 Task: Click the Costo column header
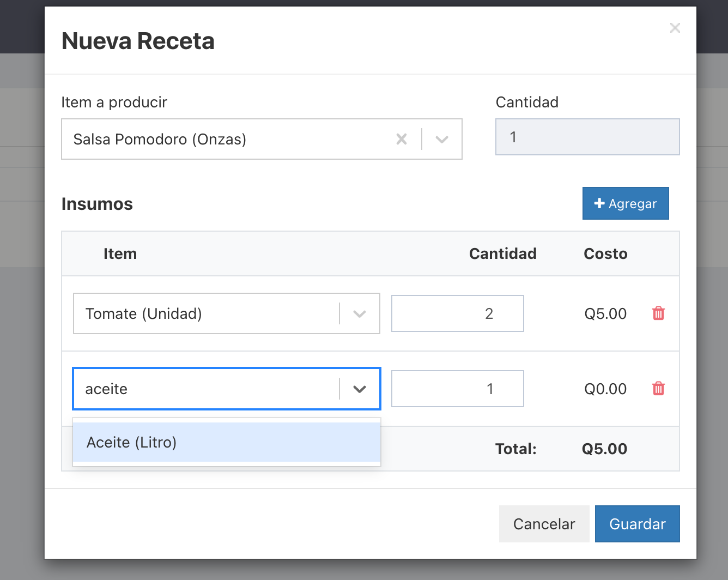[605, 254]
